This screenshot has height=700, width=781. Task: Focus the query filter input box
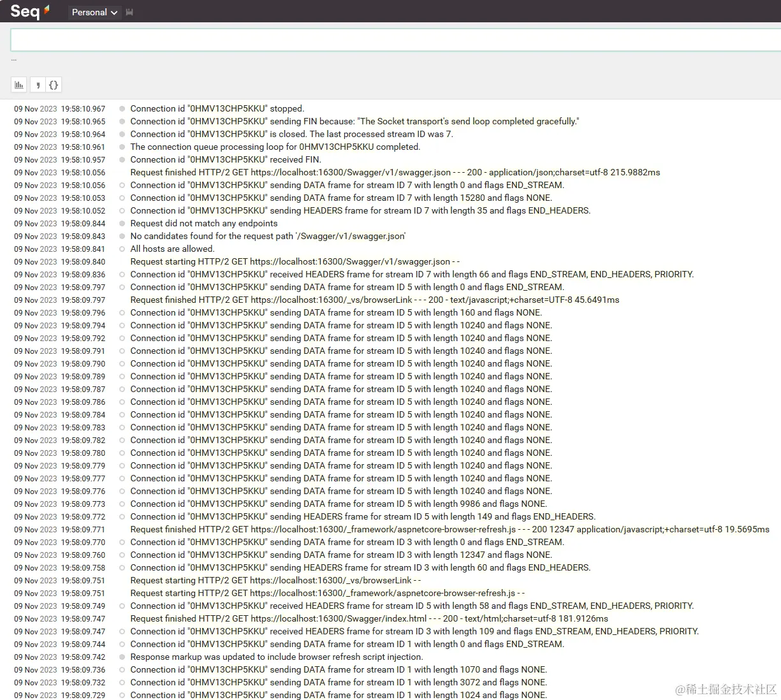395,40
